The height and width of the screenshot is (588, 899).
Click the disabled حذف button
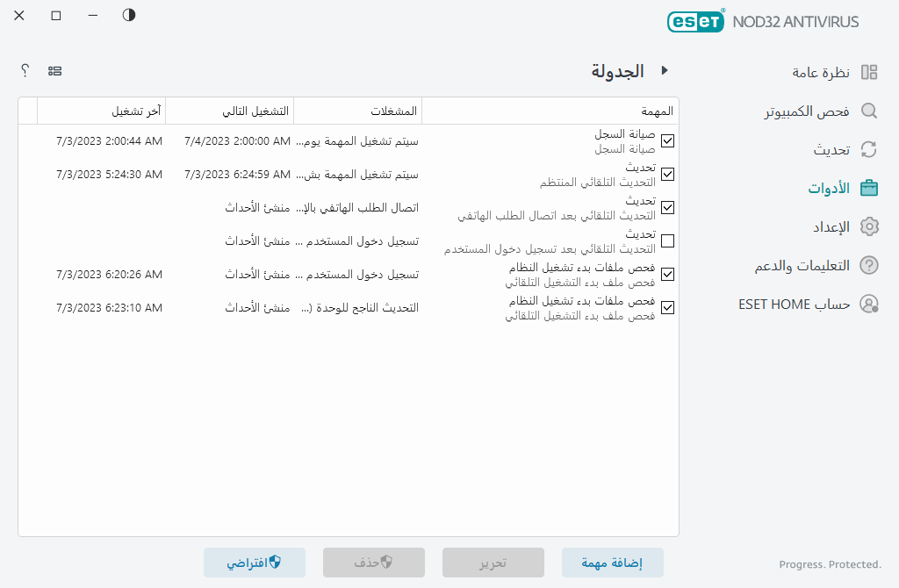(373, 563)
